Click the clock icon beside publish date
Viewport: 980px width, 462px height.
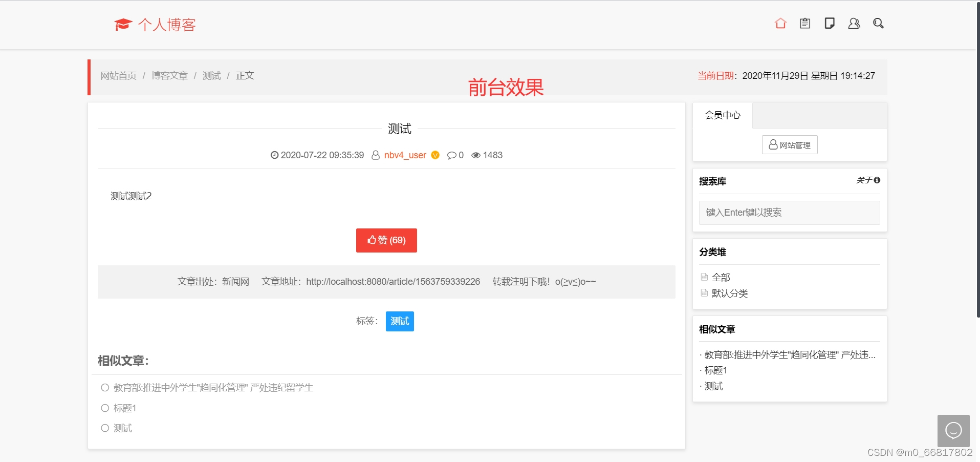tap(274, 155)
